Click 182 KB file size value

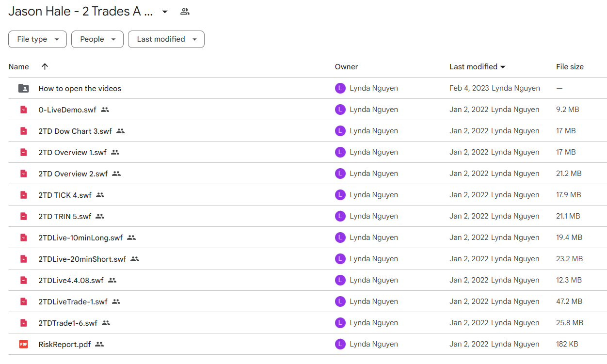[567, 344]
